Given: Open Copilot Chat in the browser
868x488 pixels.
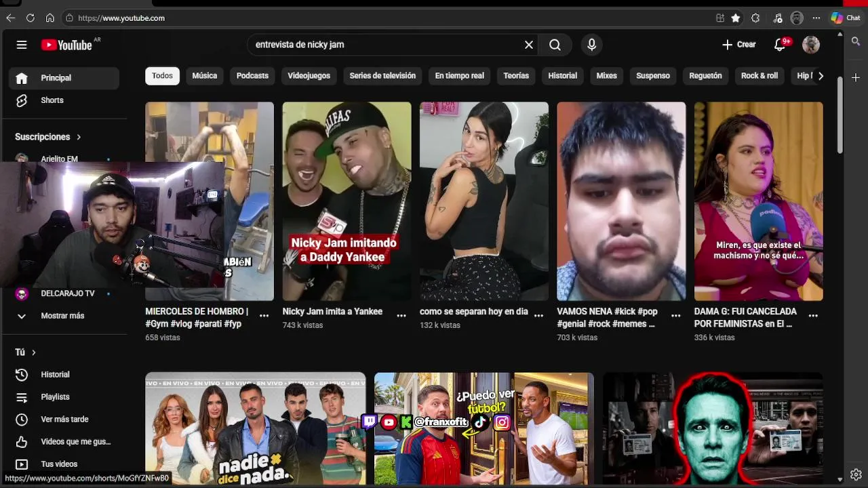Looking at the screenshot, I should tap(846, 18).
